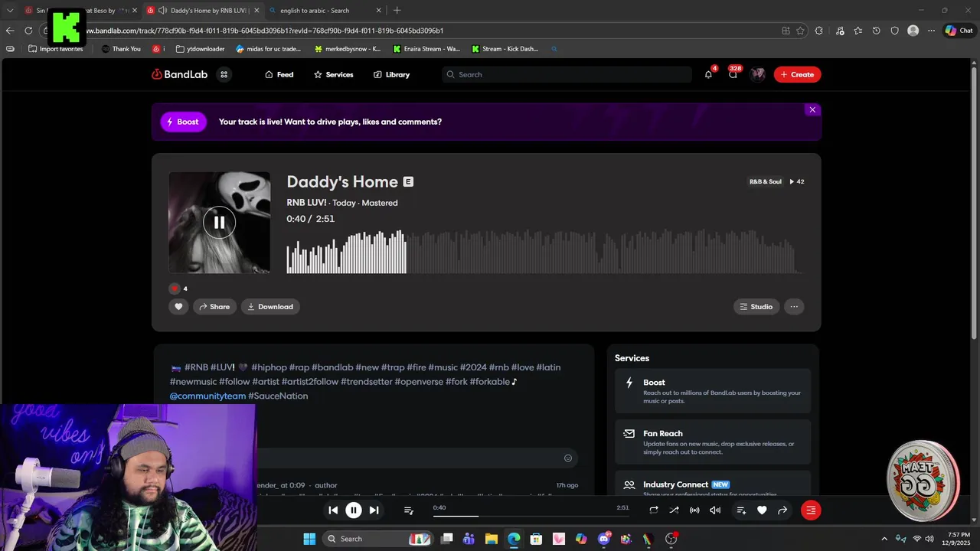Screen dimensions: 980x551
Task: Open browser essentials shield icon
Action: pyautogui.click(x=894, y=31)
